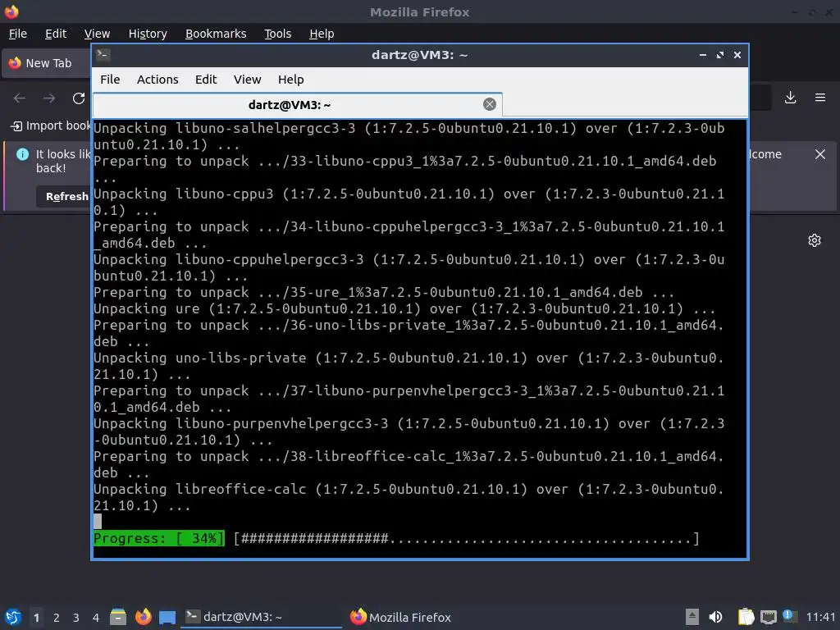Click the 11:41 clock in the panel
840x630 pixels.
point(820,617)
